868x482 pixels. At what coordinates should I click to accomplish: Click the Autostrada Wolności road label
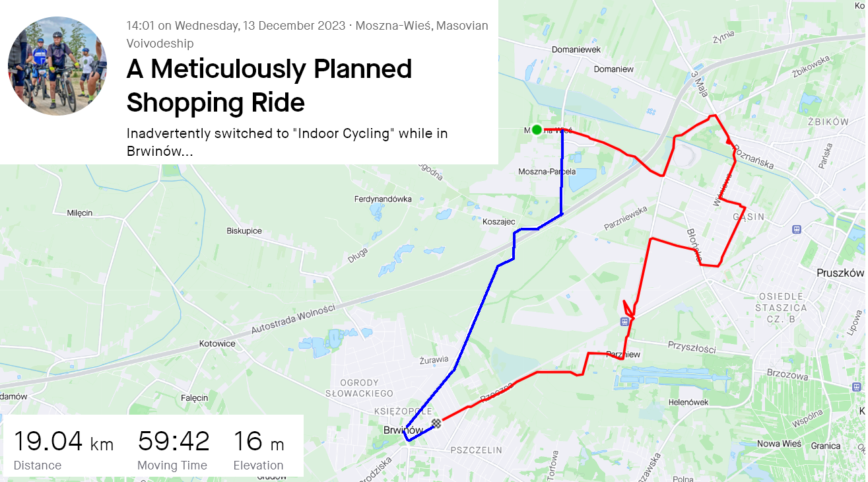point(293,320)
